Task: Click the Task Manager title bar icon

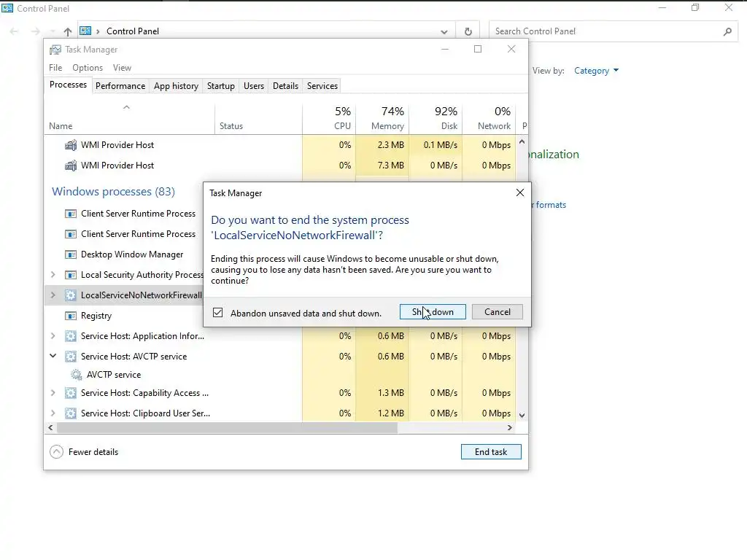Action: [x=55, y=50]
